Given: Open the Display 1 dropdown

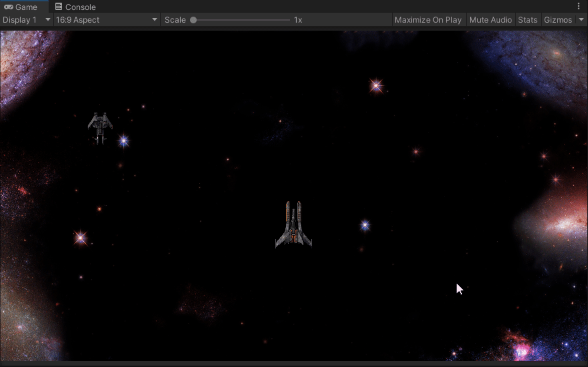Looking at the screenshot, I should click(x=26, y=20).
